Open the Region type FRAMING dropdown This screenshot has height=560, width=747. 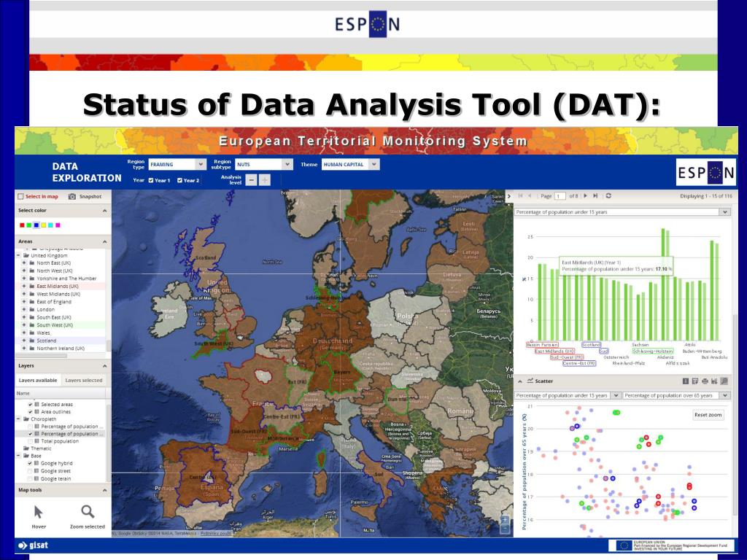pos(177,164)
